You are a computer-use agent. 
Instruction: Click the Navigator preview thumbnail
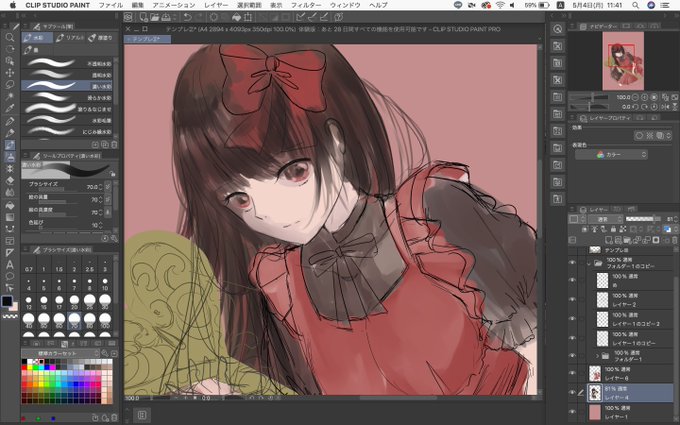[x=623, y=61]
